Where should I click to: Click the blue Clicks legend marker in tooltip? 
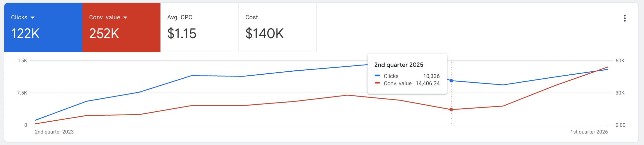tap(378, 76)
